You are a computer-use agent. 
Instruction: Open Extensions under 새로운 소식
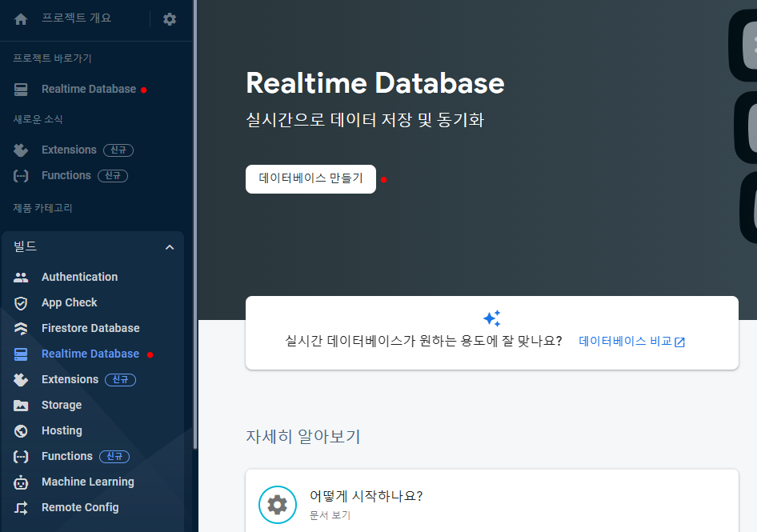pyautogui.click(x=69, y=150)
